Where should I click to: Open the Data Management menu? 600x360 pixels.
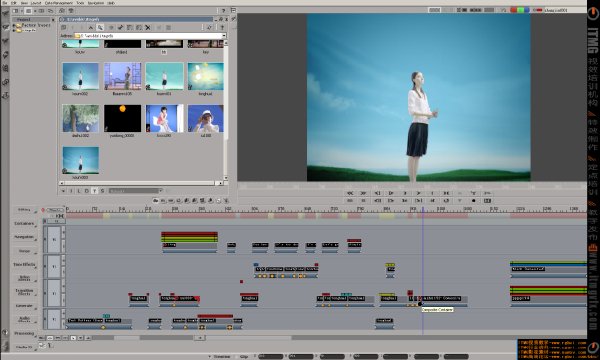pos(59,3)
